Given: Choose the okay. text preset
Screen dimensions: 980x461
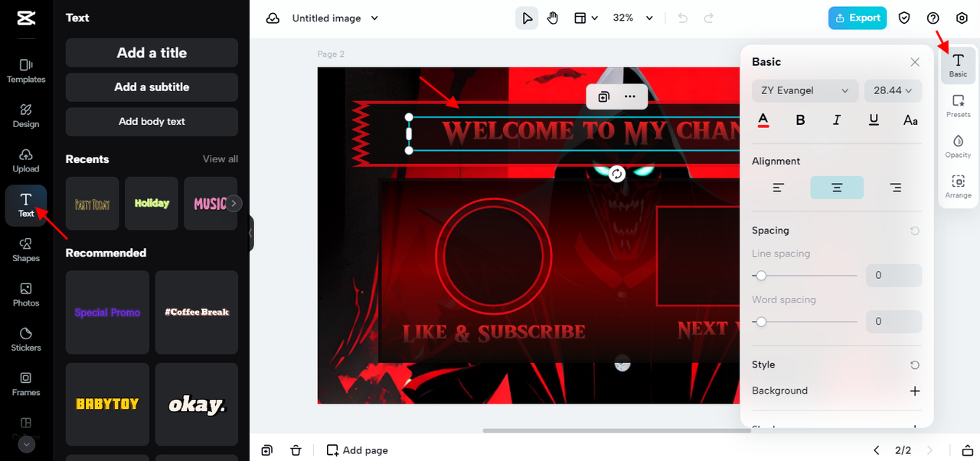Looking at the screenshot, I should (x=197, y=404).
